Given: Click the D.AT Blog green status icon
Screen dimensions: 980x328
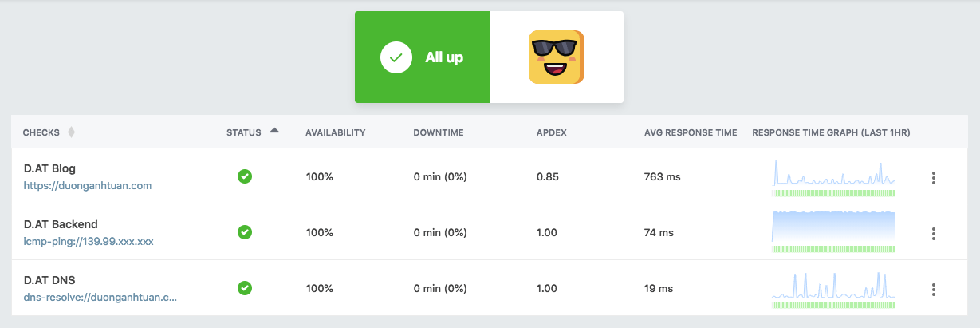Looking at the screenshot, I should pos(245,176).
